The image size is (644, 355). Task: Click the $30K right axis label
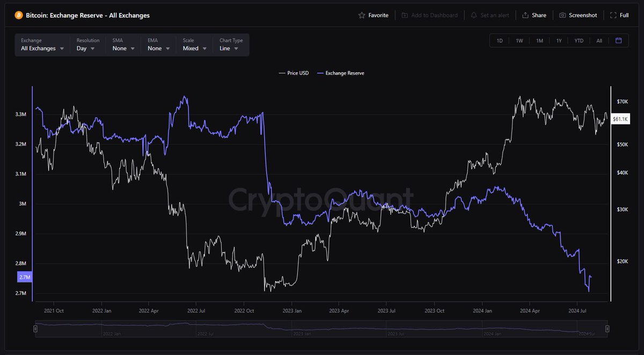pos(623,209)
